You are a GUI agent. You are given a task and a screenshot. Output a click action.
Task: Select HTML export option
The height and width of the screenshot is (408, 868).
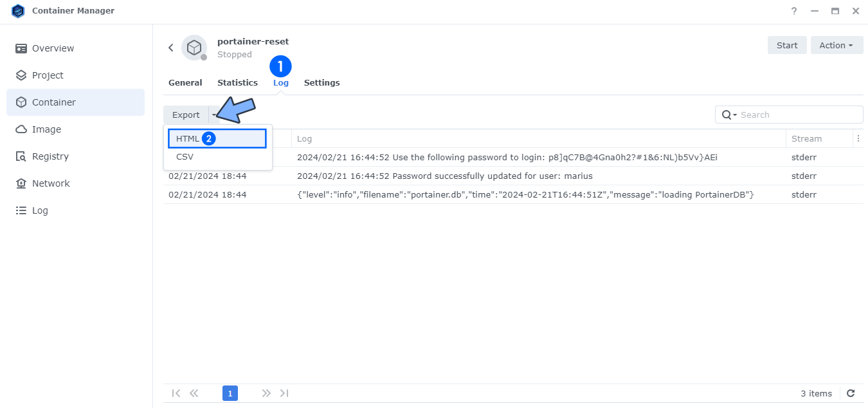click(x=188, y=138)
